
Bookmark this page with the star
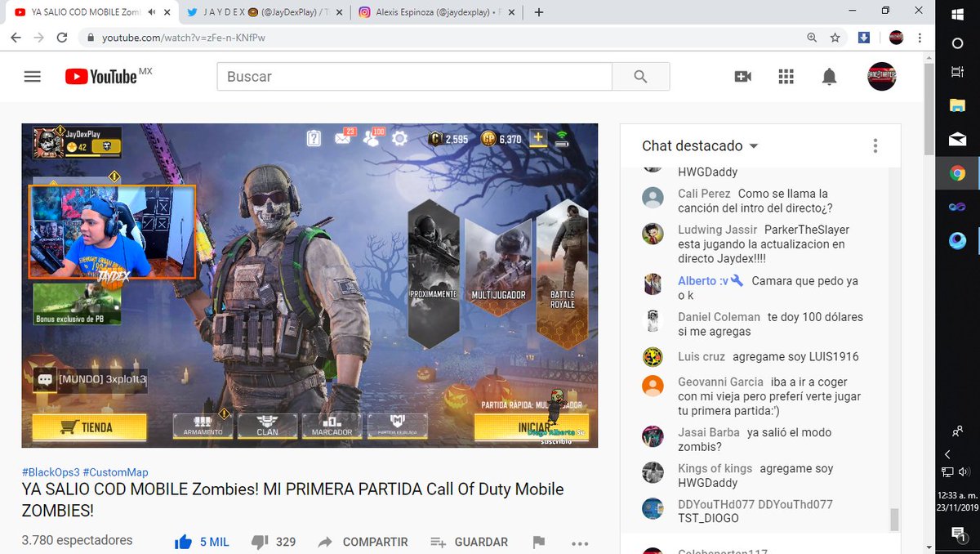pos(835,38)
